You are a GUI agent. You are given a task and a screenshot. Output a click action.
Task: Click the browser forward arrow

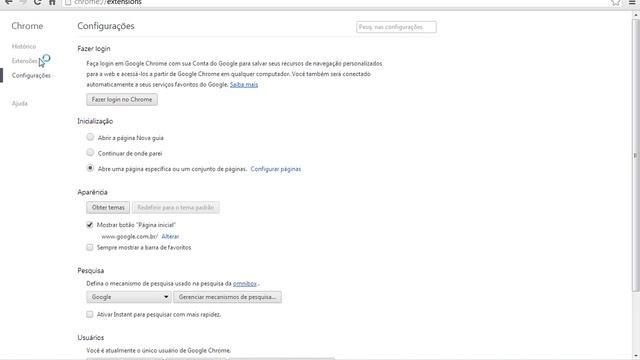[x=23, y=2]
